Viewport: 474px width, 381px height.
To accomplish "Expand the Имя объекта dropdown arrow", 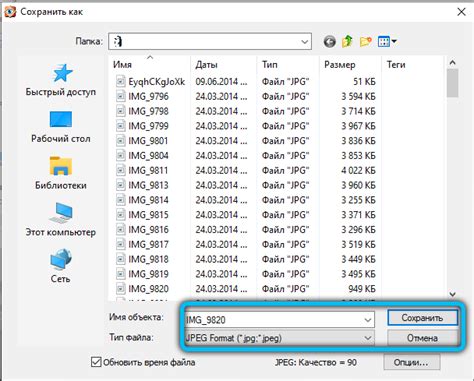I will click(368, 320).
